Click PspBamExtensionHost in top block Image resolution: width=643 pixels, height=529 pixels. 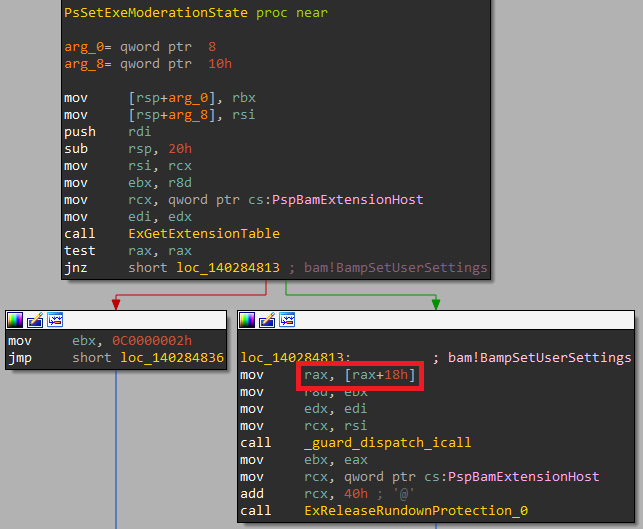(x=347, y=200)
